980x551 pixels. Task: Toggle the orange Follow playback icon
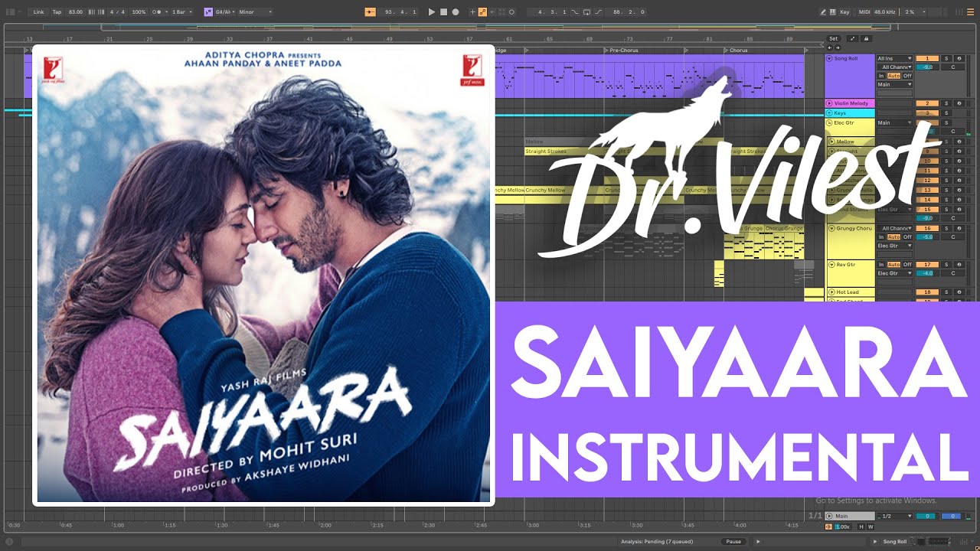point(371,12)
